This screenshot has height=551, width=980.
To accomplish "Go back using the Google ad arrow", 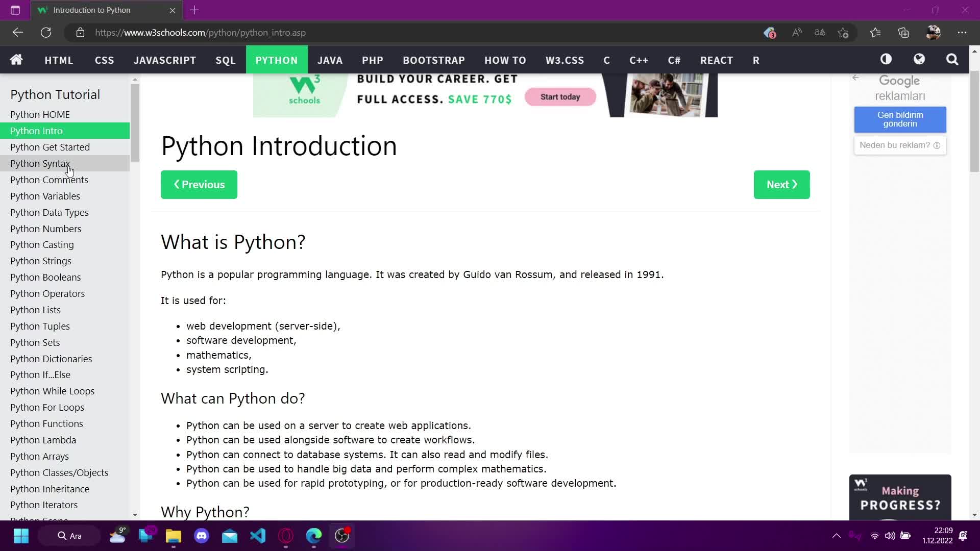I will [x=856, y=78].
